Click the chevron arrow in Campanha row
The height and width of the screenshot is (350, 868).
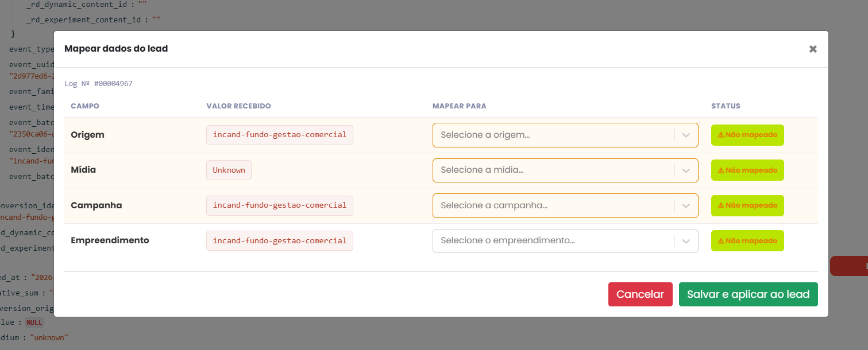(x=685, y=205)
